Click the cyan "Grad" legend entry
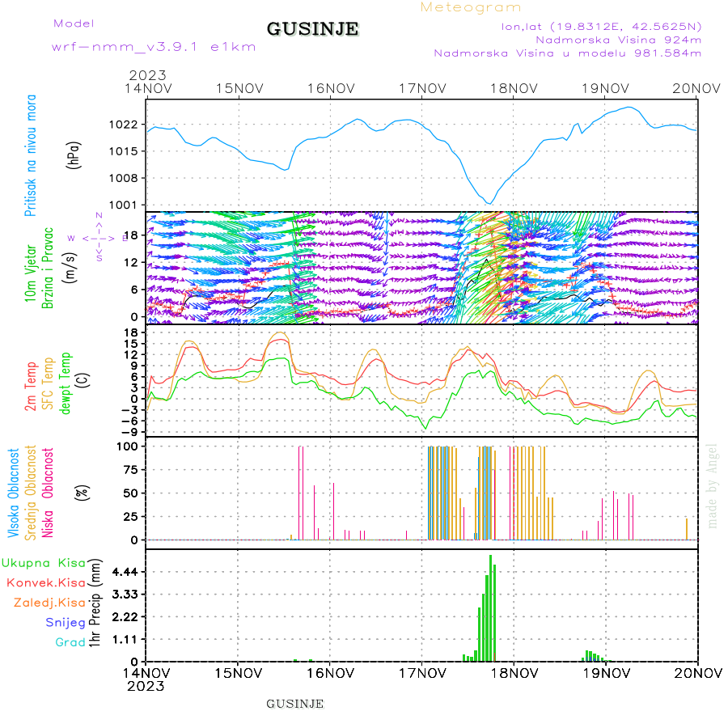The height and width of the screenshot is (728, 728). [70, 642]
